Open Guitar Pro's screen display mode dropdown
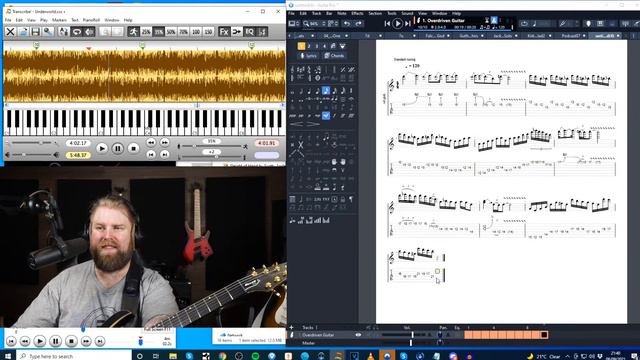Viewport: 640px width, 360px height. [293, 24]
